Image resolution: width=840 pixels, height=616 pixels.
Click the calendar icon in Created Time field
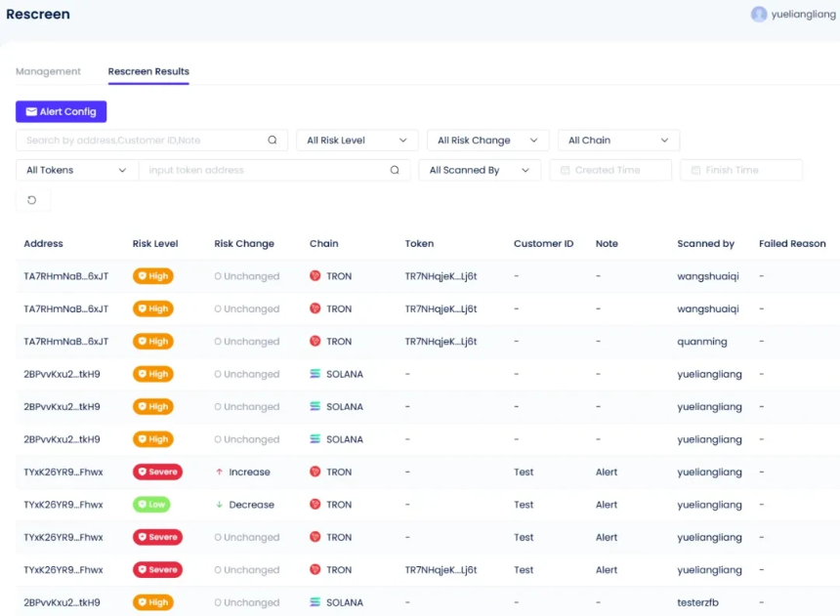[565, 170]
